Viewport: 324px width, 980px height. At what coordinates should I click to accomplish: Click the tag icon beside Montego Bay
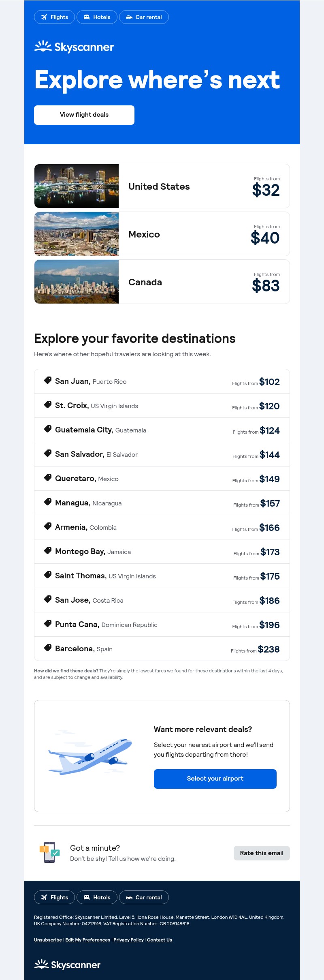[x=48, y=551]
